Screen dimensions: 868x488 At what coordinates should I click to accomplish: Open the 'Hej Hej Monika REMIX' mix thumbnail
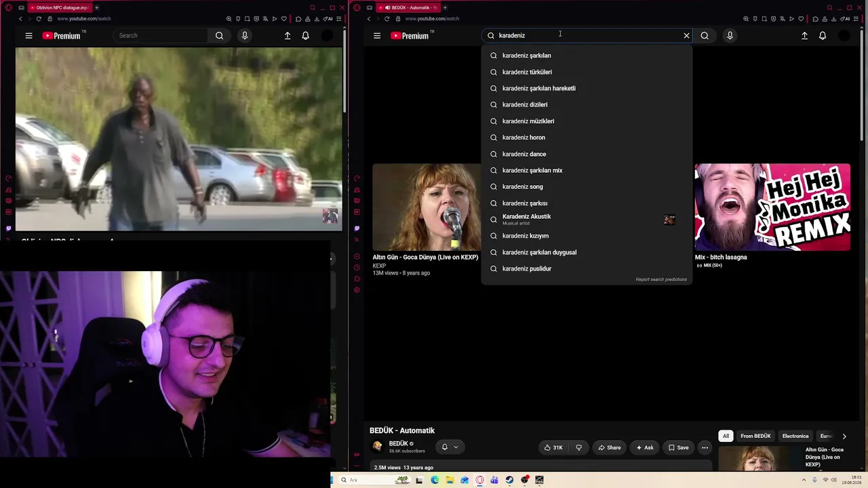pyautogui.click(x=772, y=207)
